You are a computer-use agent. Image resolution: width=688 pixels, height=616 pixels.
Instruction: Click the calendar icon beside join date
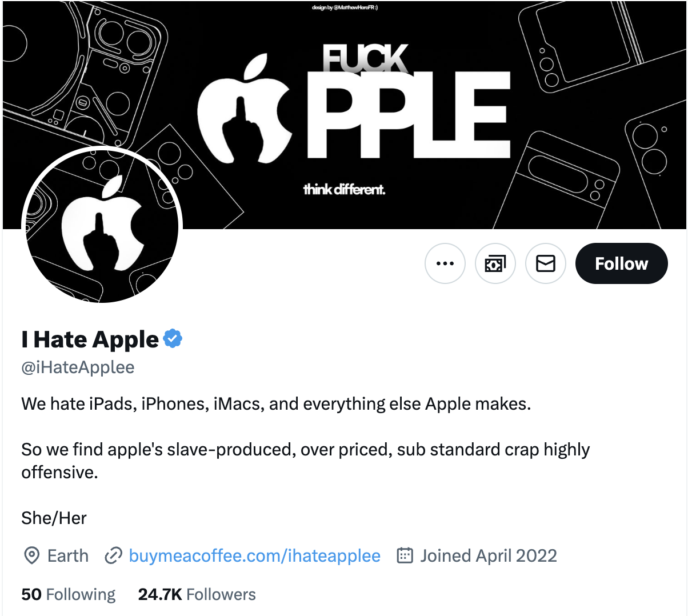tap(405, 555)
